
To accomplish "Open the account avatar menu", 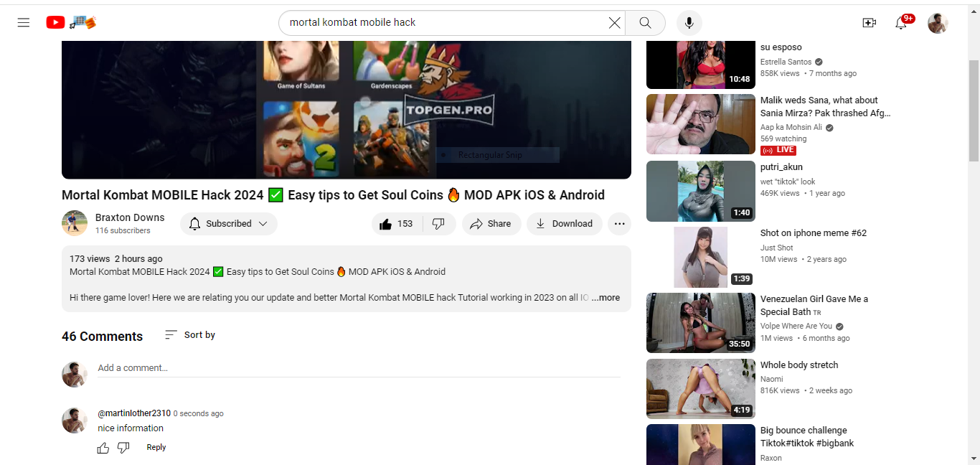I will [938, 23].
